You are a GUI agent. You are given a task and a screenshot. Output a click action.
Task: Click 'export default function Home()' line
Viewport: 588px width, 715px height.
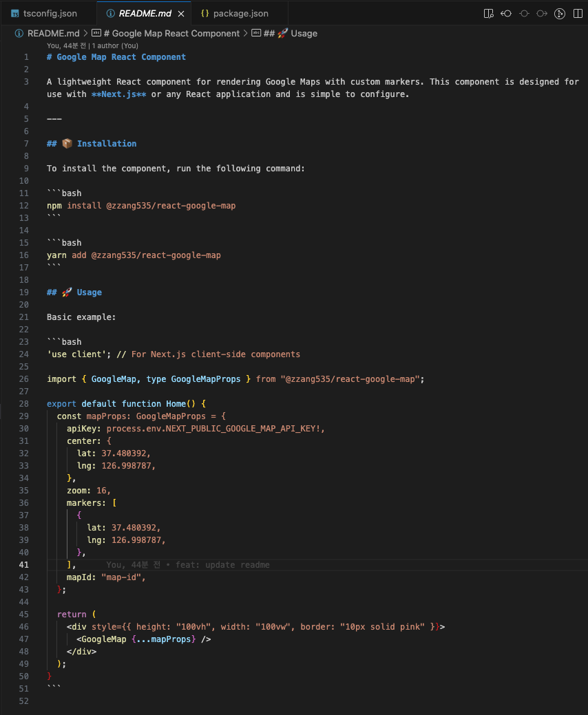point(127,404)
